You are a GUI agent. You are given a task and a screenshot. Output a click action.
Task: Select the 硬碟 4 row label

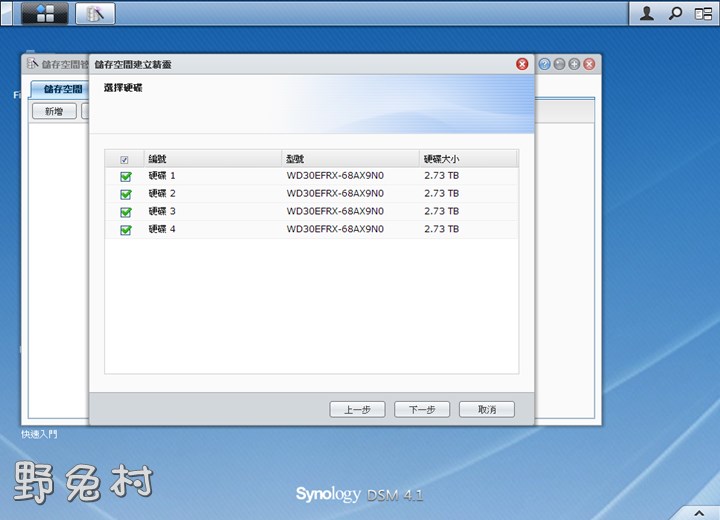pos(162,229)
